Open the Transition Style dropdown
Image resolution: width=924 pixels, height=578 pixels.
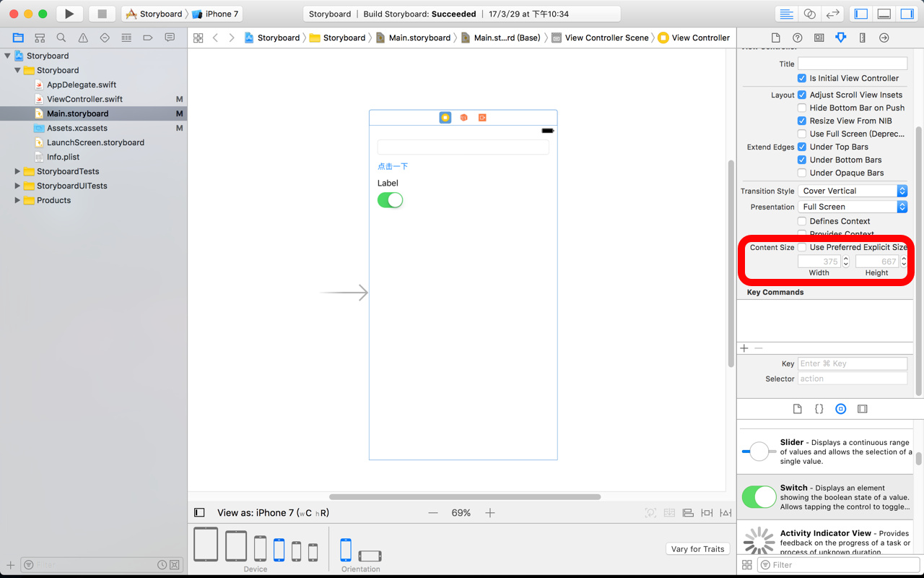click(853, 191)
